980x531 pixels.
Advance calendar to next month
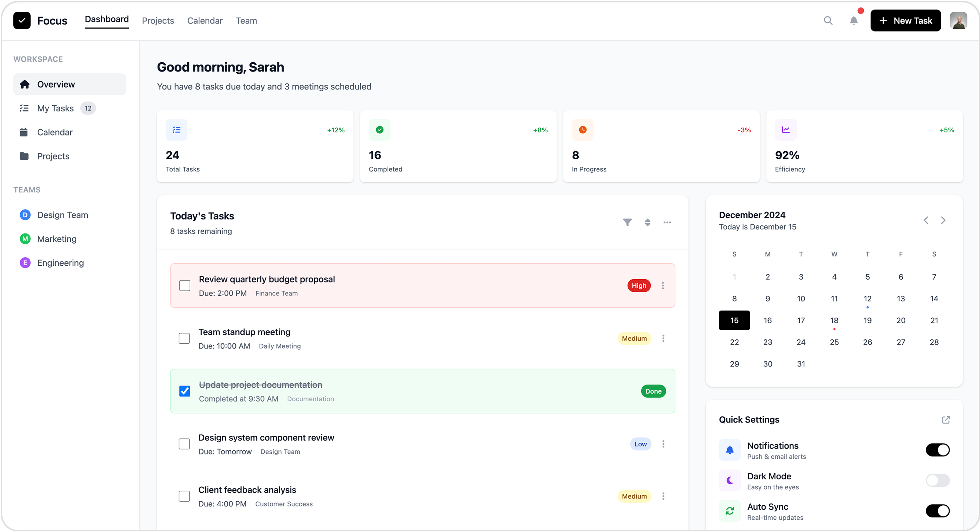pyautogui.click(x=943, y=220)
